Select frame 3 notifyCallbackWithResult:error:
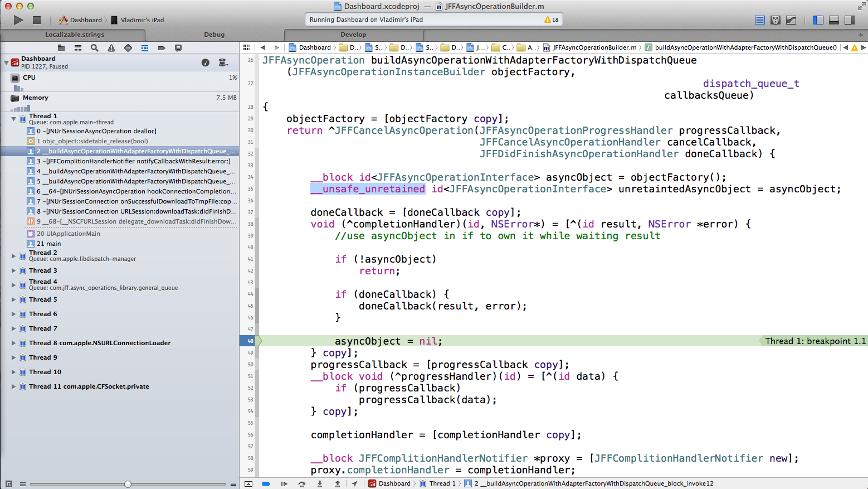The image size is (868, 489). click(x=133, y=161)
